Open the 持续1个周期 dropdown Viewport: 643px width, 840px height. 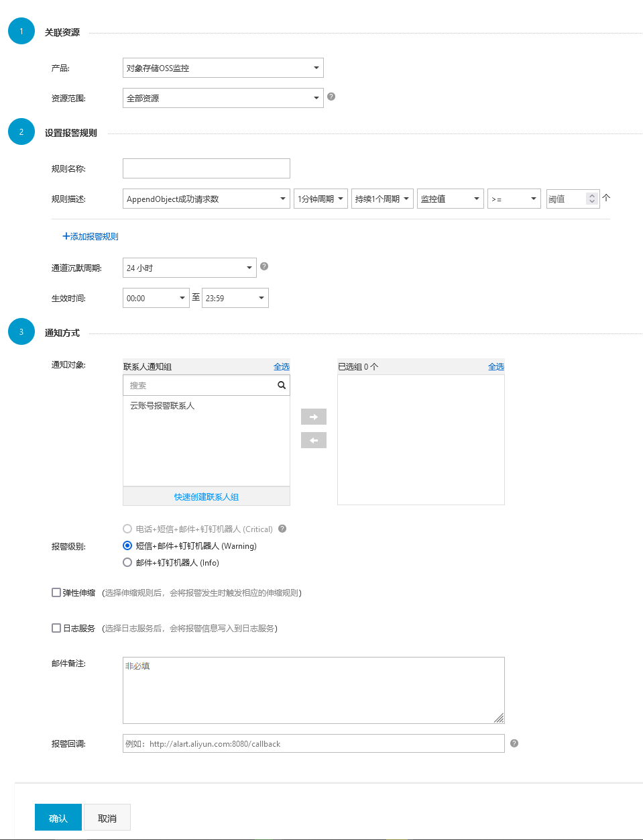pos(382,199)
